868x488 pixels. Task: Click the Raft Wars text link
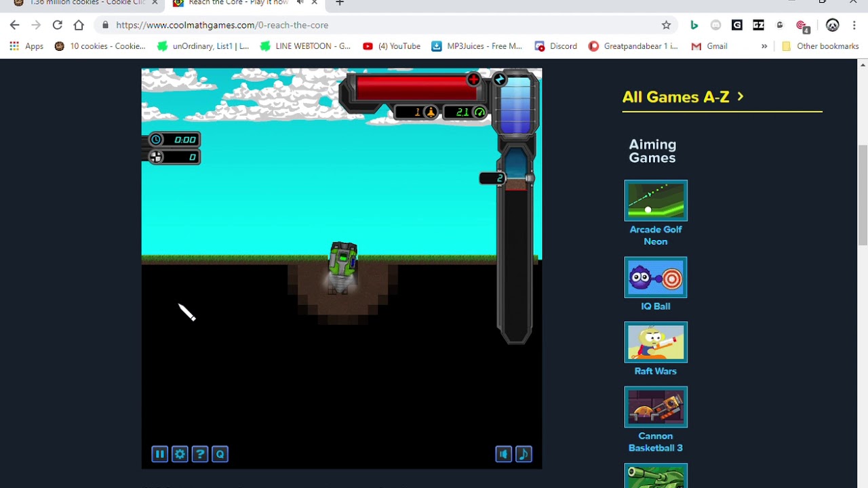click(x=656, y=371)
